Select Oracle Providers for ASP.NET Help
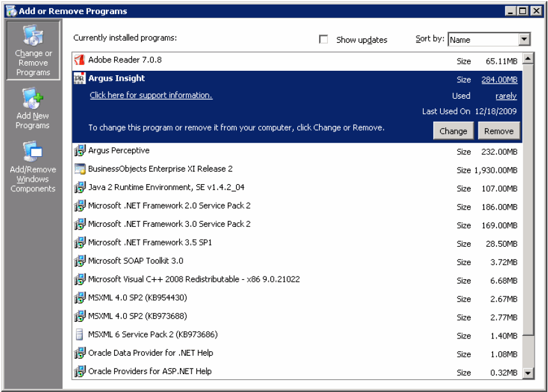548x392 pixels. (297, 372)
